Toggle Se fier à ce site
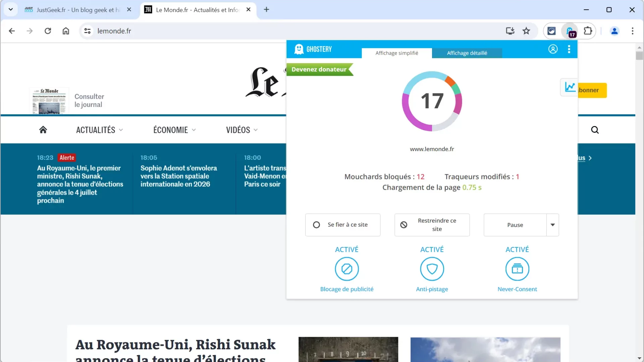Image resolution: width=644 pixels, height=362 pixels. 343,225
